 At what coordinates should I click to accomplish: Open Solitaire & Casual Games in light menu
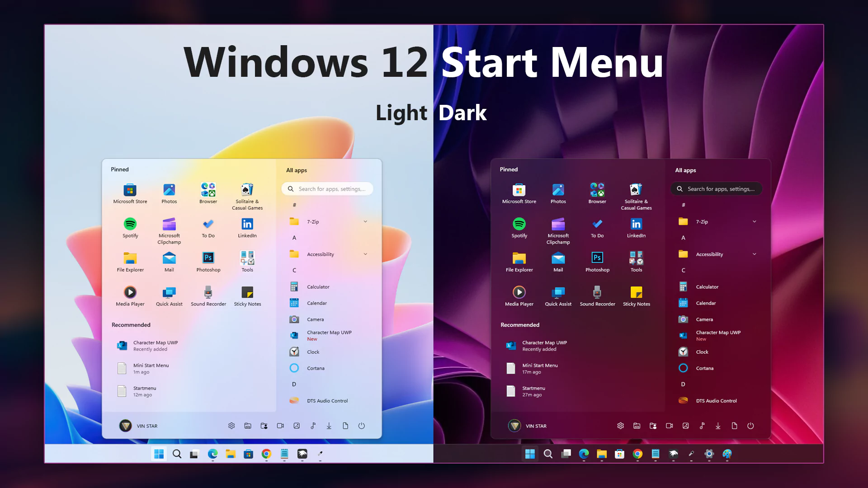click(247, 197)
